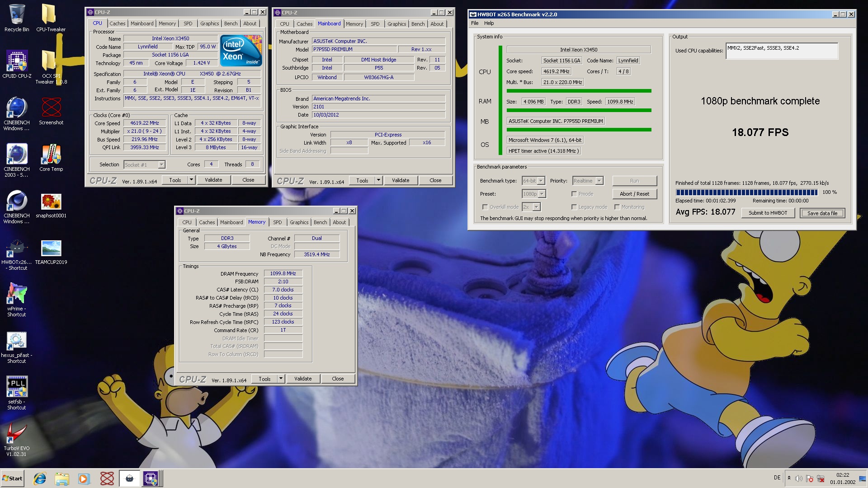Click the Save data file button

(822, 213)
